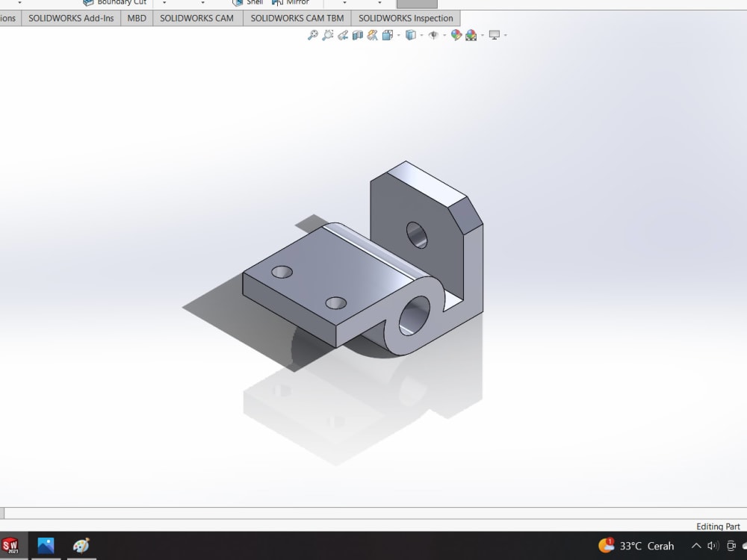Viewport: 747px width, 560px height.
Task: Click the View Settings monitor icon
Action: tap(495, 35)
